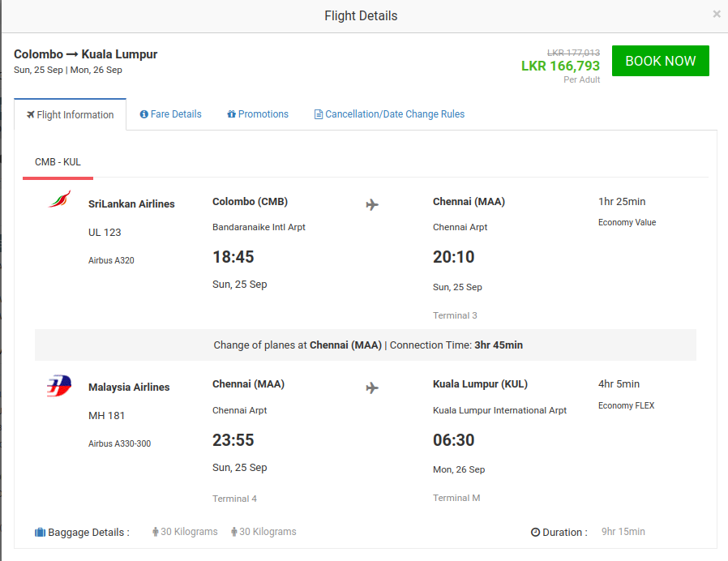Click the 06:30 arrival time

click(454, 439)
